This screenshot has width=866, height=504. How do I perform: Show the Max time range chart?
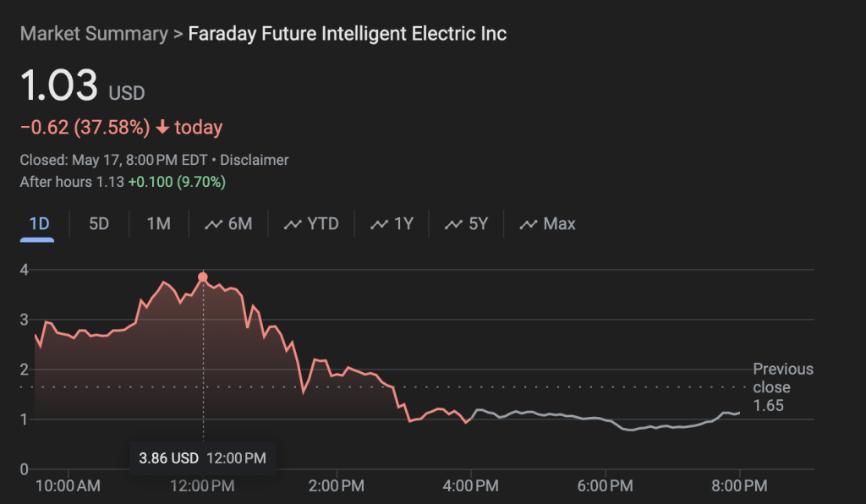pos(559,224)
